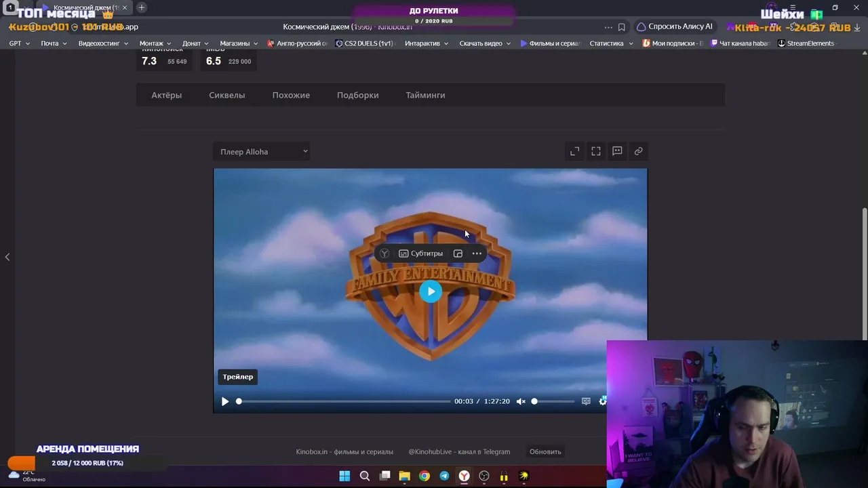Switch to the Подборки tab
The width and height of the screenshot is (868, 488).
(x=357, y=95)
